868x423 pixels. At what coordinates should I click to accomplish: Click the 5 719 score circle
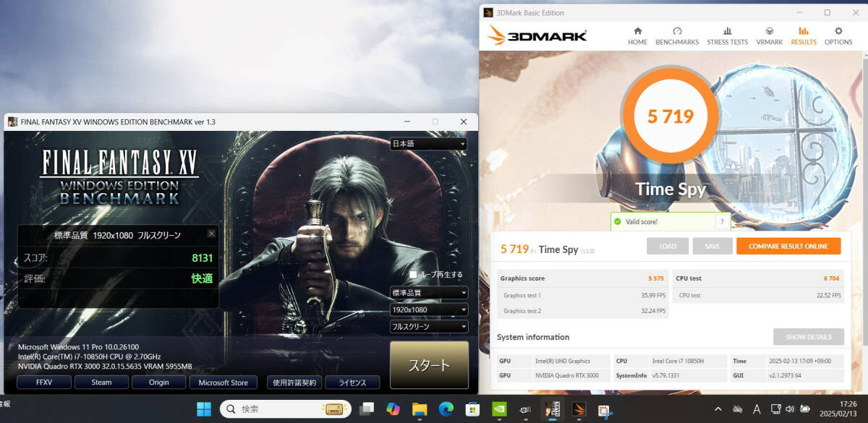(671, 115)
